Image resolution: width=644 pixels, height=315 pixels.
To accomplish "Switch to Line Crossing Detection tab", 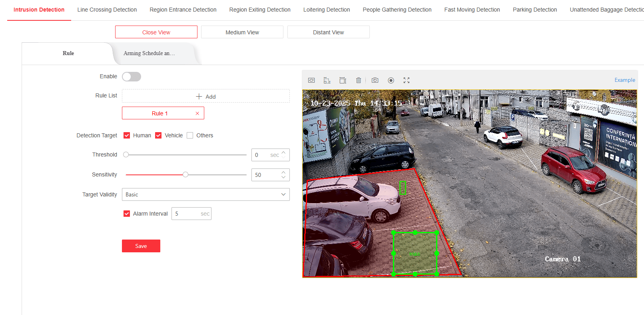I will (x=107, y=10).
